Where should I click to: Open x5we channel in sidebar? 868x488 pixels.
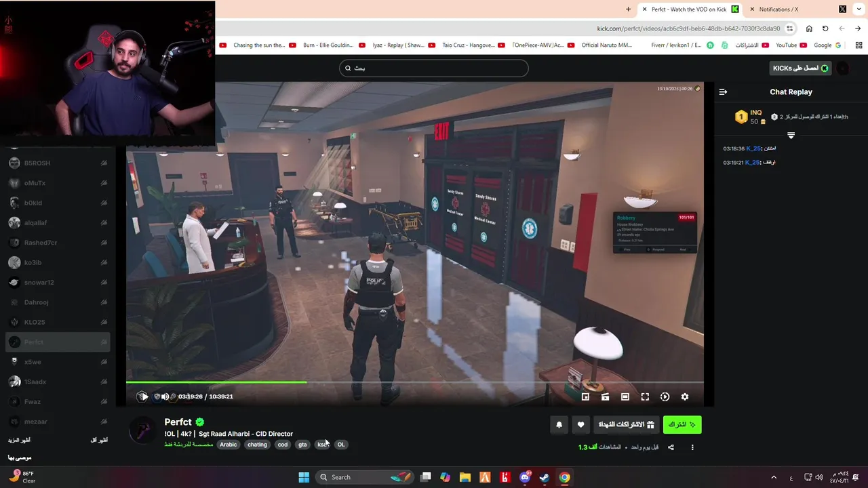(58, 362)
